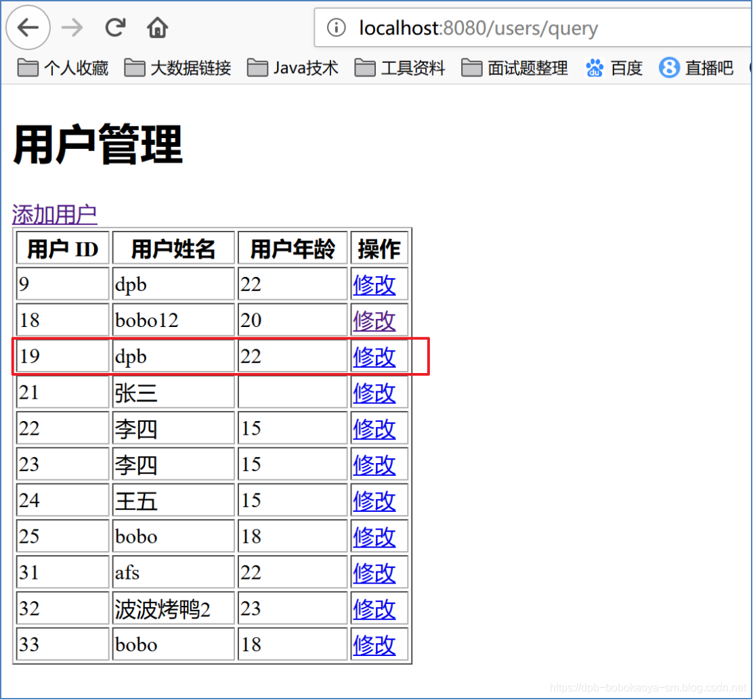Click 修改 for user ID 19
This screenshot has width=753, height=700.
[x=374, y=357]
